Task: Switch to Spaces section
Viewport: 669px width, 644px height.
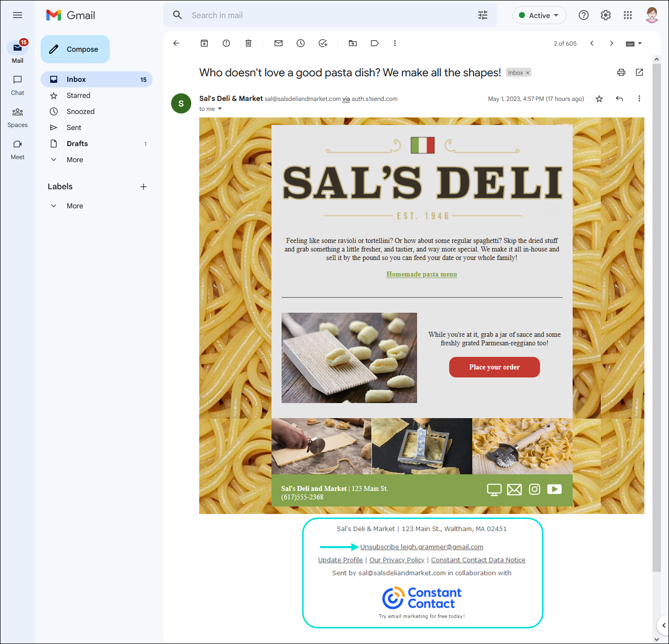Action: [x=18, y=117]
